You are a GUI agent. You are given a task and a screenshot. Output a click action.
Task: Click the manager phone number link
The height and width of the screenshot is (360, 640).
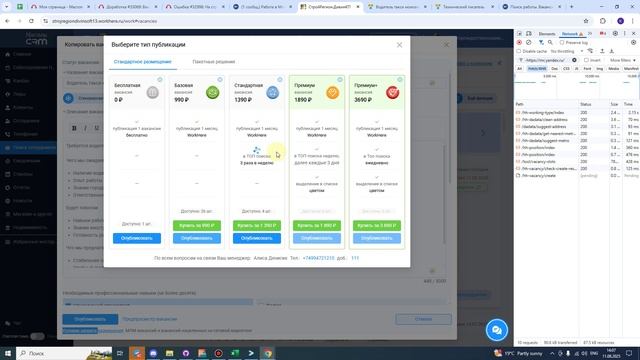click(318, 258)
